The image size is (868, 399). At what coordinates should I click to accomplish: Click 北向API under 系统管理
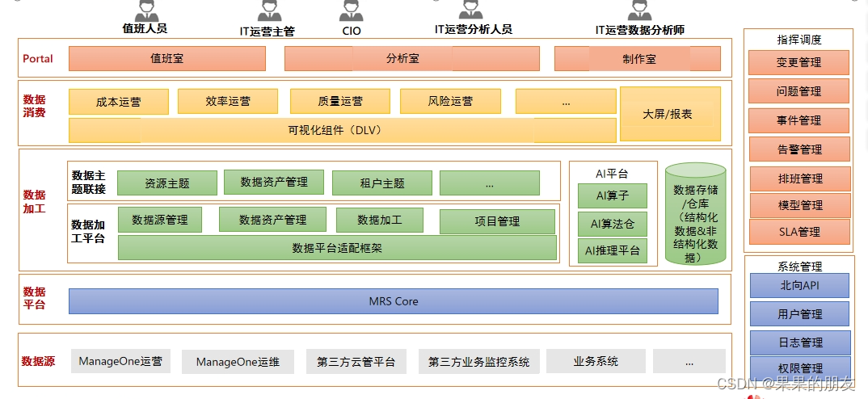pyautogui.click(x=799, y=286)
